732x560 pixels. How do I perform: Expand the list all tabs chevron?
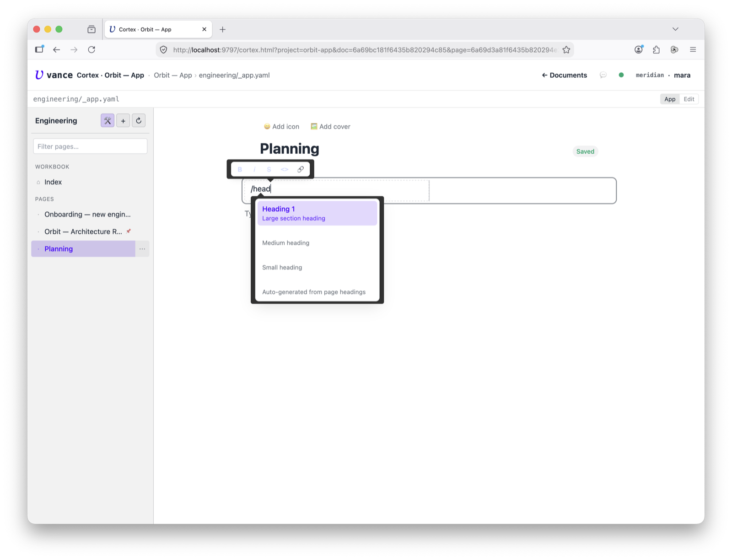[x=675, y=29]
